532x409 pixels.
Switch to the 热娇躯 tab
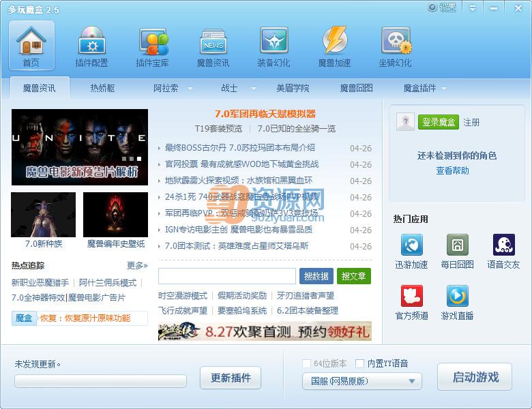(x=102, y=88)
